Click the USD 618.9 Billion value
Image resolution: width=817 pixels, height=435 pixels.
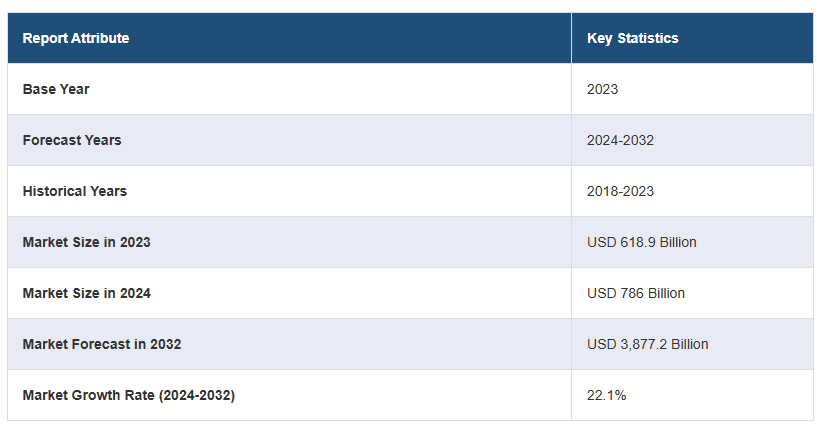point(641,242)
